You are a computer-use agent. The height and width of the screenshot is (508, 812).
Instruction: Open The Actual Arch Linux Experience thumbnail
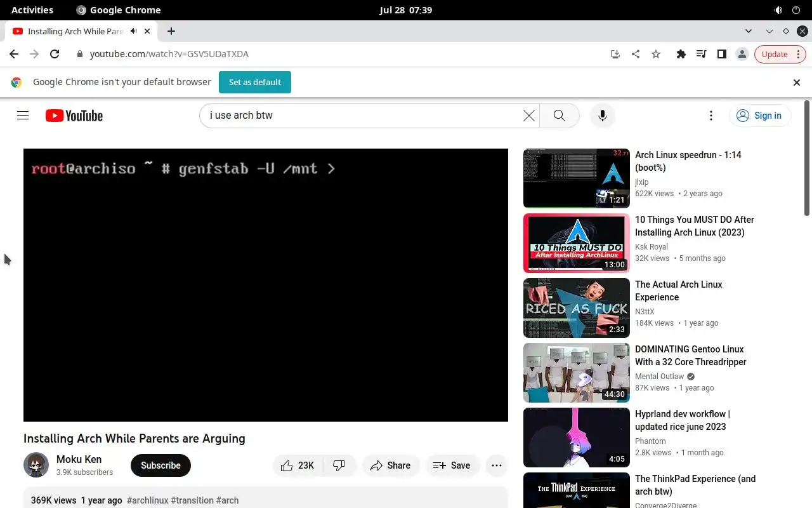(577, 308)
